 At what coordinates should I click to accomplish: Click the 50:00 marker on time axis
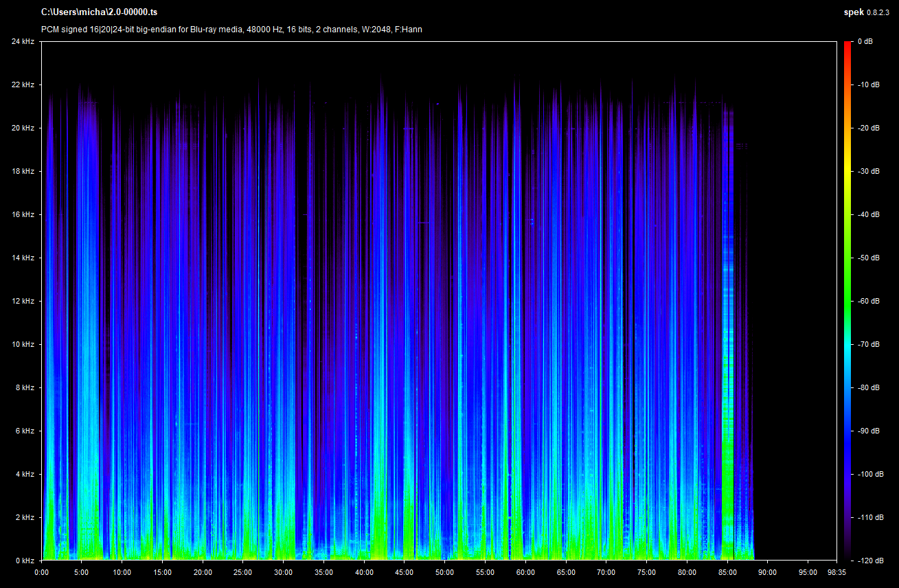click(445, 572)
